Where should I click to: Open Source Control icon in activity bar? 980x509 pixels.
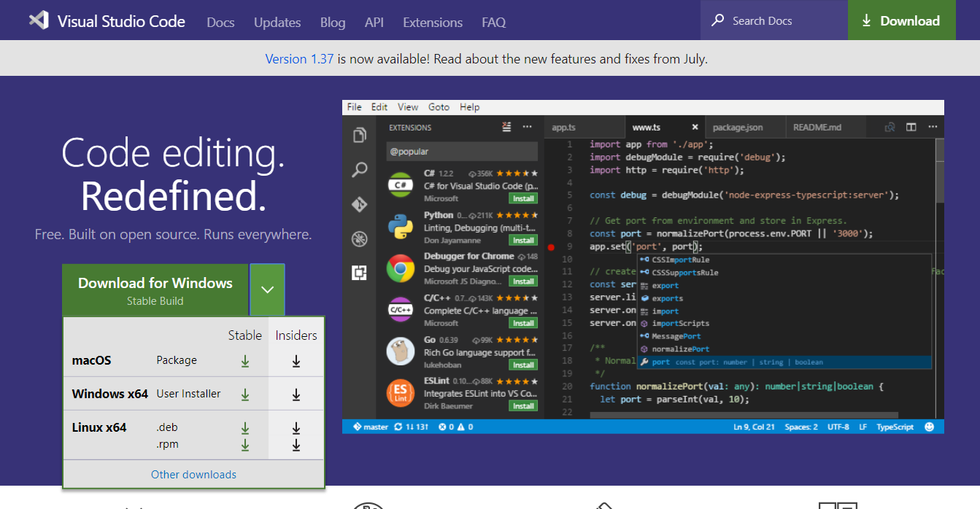pos(359,204)
